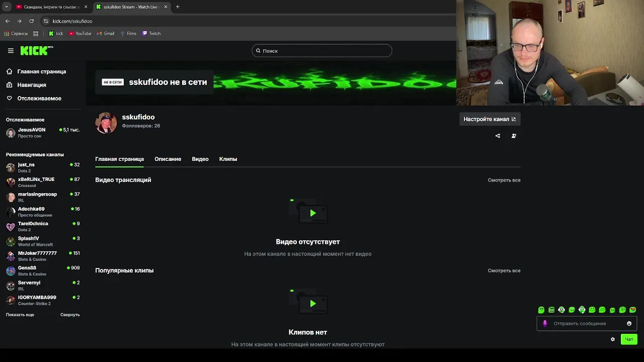Open tab search dropdown arrow
The width and height of the screenshot is (644, 362).
click(7, 7)
